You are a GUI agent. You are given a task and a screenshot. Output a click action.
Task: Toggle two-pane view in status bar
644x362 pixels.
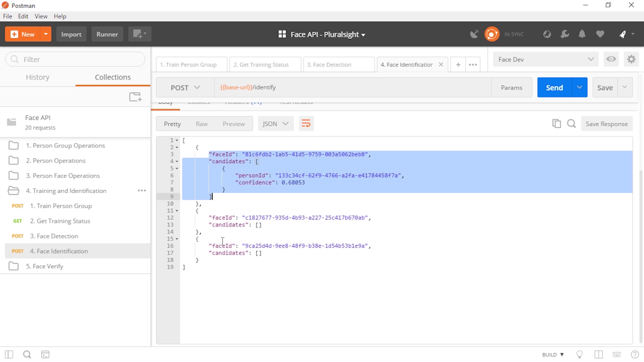point(598,354)
